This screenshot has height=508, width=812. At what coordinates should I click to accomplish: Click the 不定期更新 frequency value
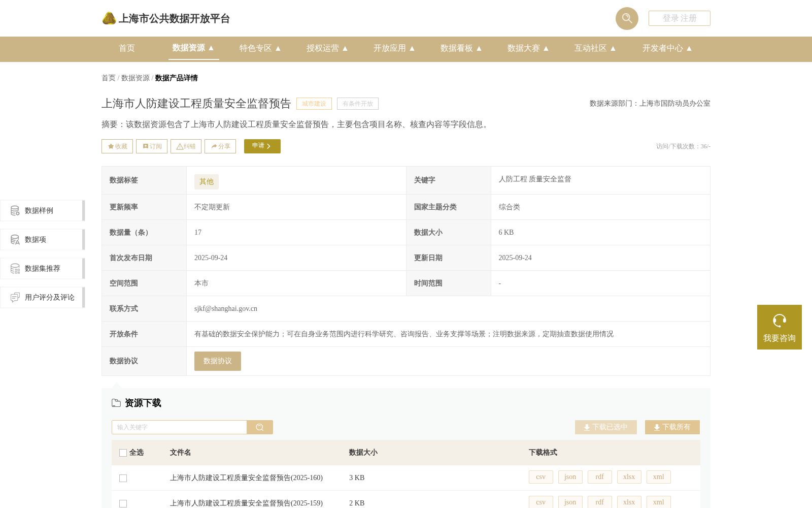(212, 207)
